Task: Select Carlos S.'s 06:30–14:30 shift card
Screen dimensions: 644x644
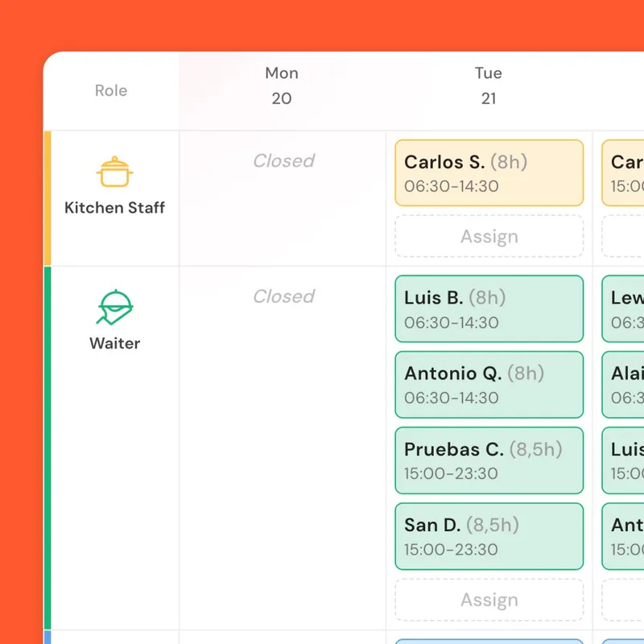Action: [x=489, y=174]
